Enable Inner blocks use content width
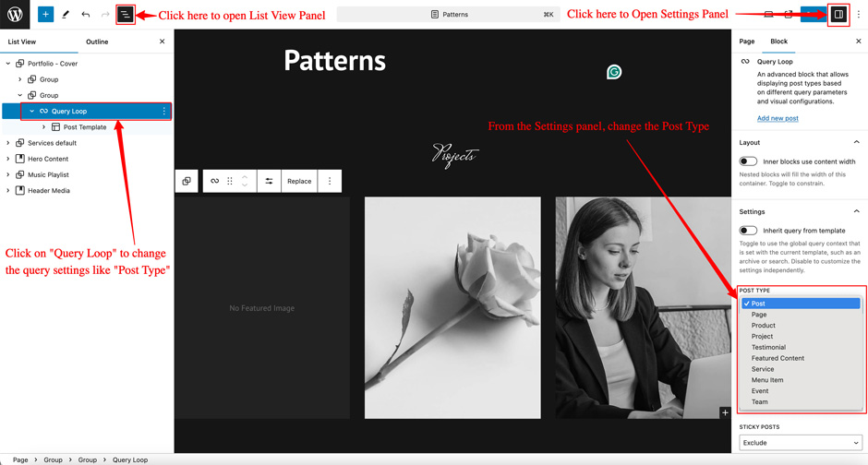Screen dimensions: 868x465 [x=748, y=161]
